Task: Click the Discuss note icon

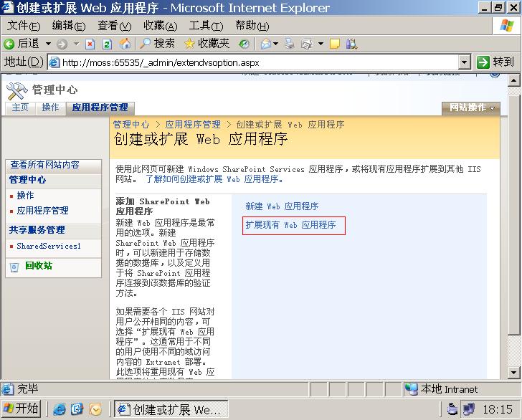Action: [x=335, y=44]
